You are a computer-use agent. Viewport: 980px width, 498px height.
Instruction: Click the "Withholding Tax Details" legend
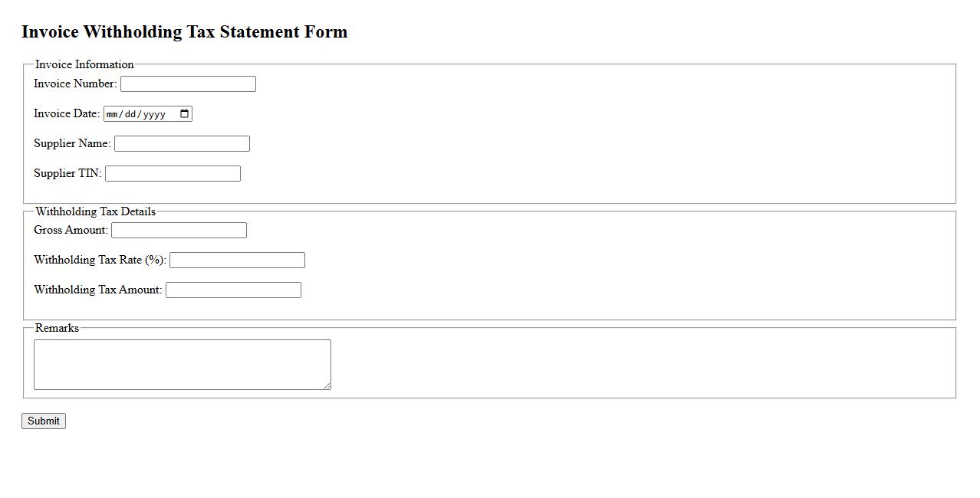coord(95,211)
